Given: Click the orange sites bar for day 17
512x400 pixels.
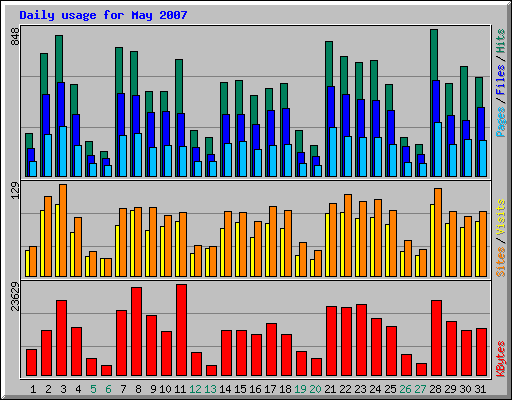Looking at the screenshot, I should point(273,241).
